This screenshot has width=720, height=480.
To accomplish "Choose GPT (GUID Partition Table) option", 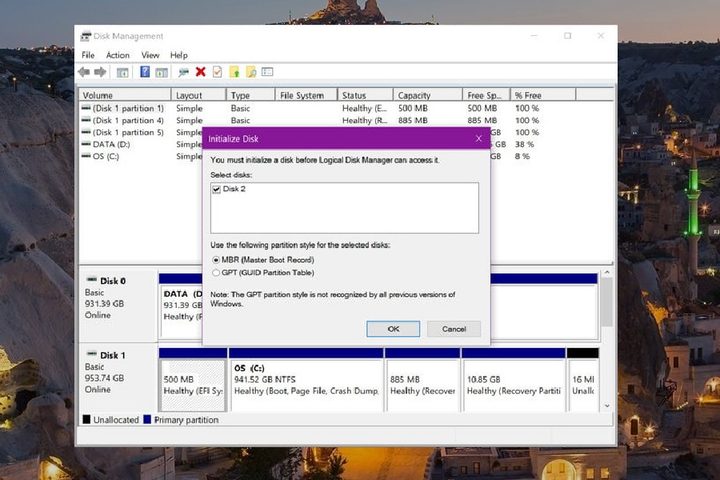I will (216, 272).
